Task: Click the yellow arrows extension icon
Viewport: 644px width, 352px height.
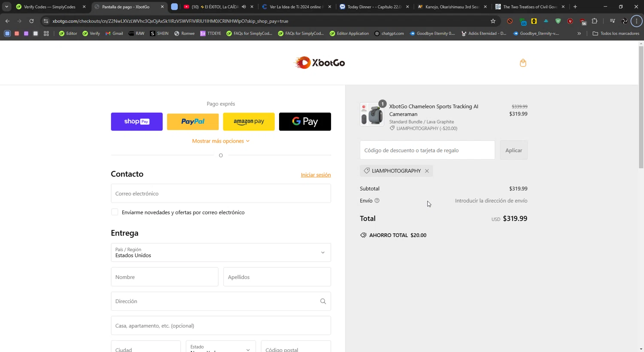Action: click(x=534, y=21)
